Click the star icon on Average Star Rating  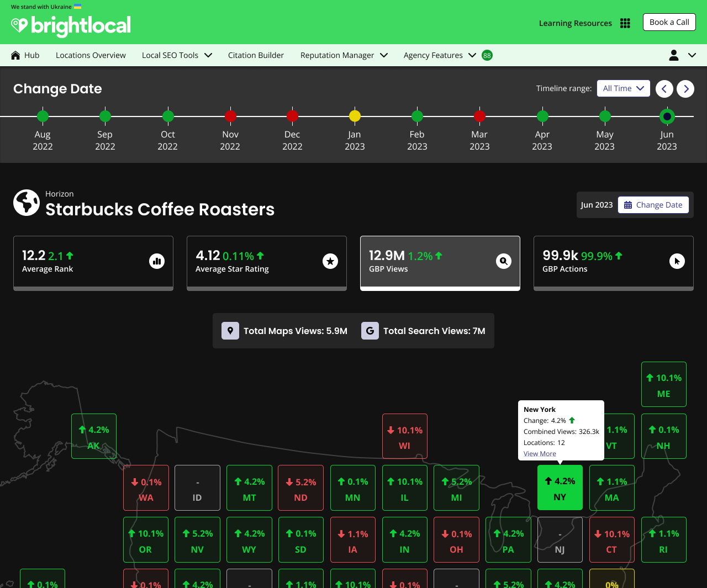pos(330,261)
